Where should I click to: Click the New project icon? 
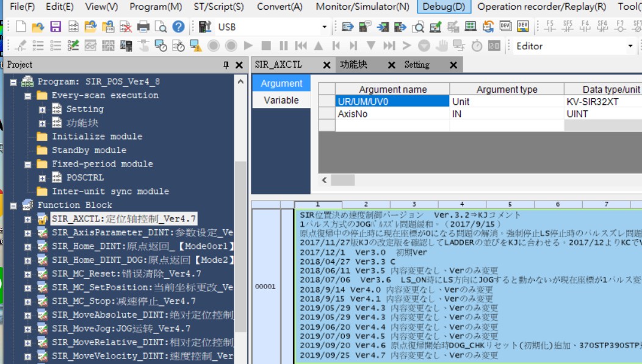point(21,27)
